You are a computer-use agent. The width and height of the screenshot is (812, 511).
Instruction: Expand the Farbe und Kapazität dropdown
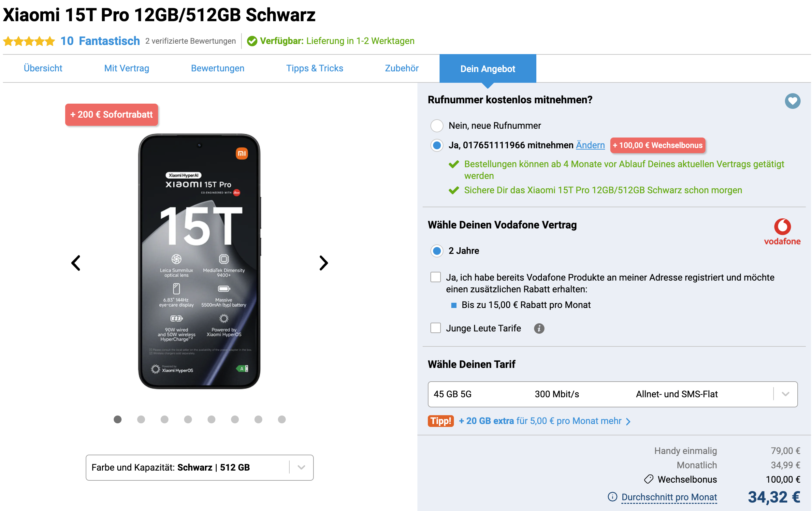pos(199,467)
